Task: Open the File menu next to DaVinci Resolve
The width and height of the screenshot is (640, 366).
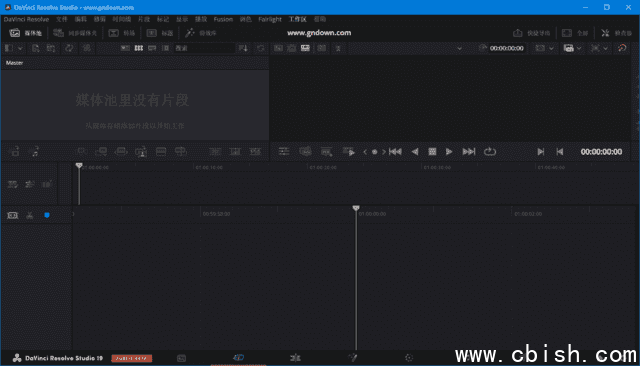Action: [62, 19]
